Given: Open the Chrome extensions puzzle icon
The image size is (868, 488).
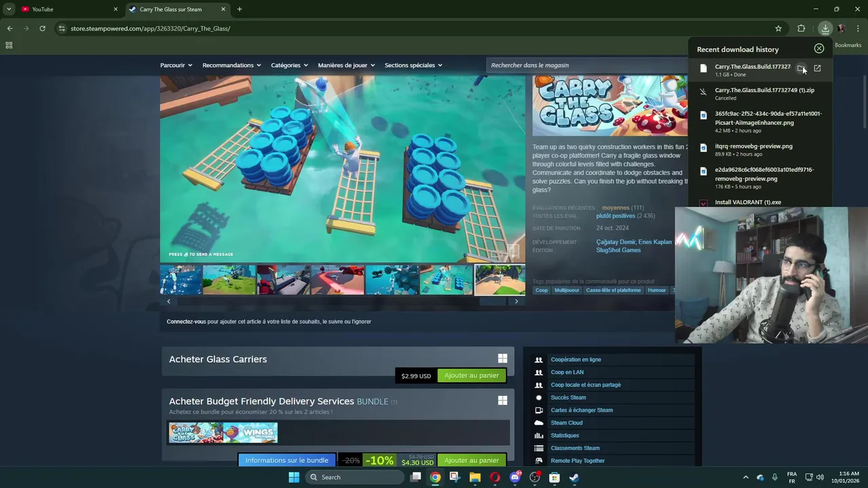Looking at the screenshot, I should 802,28.
